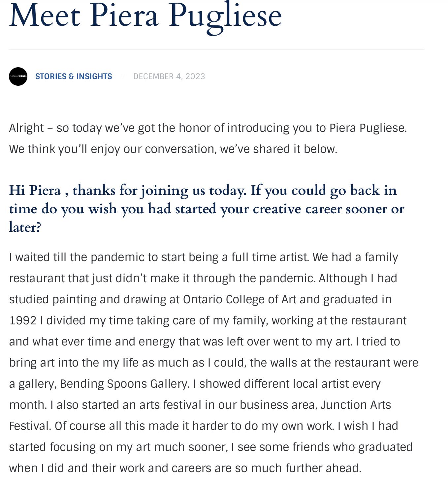Click the slash separator before the date

click(x=122, y=76)
